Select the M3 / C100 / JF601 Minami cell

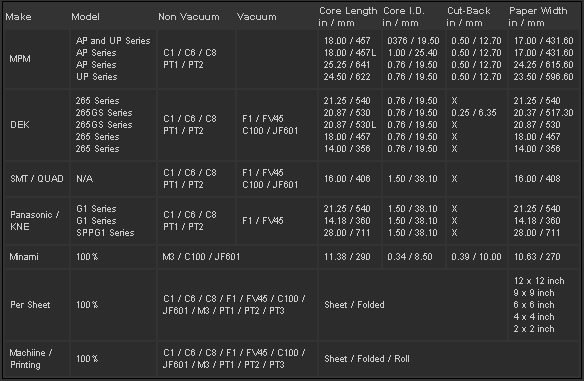[201, 257]
